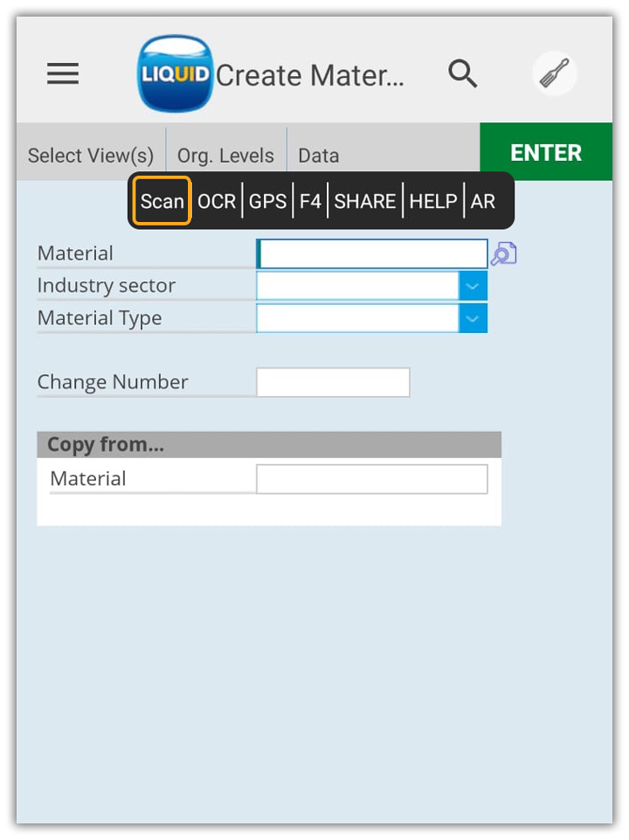629x840 pixels.
Task: Open Material field search help icon
Action: click(x=504, y=253)
